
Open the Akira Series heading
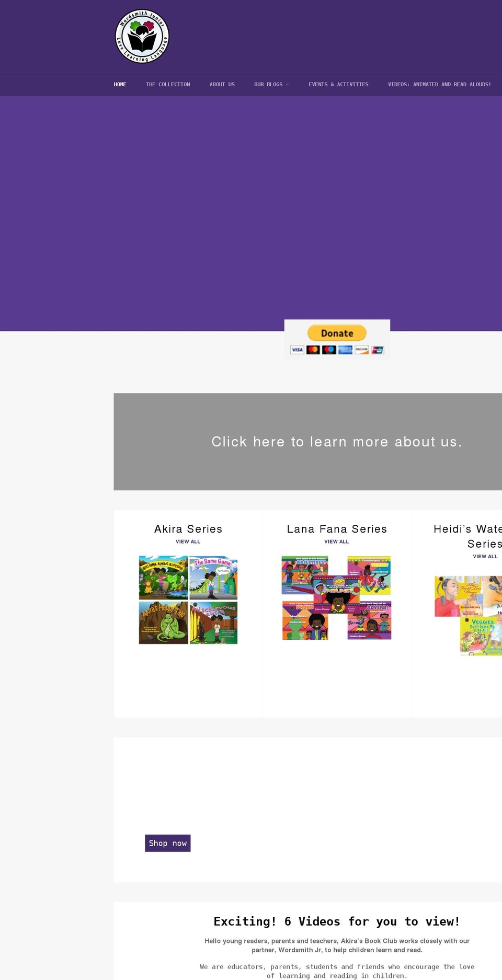[188, 529]
